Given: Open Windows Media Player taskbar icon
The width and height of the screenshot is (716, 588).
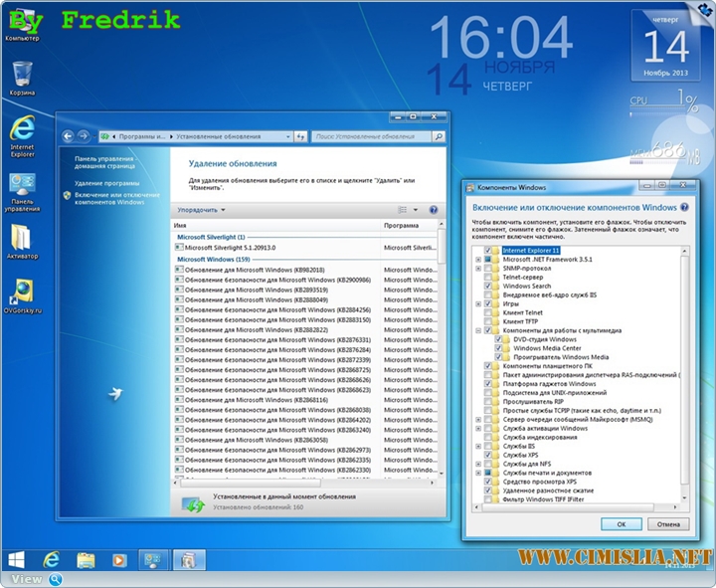Looking at the screenshot, I should (x=118, y=560).
